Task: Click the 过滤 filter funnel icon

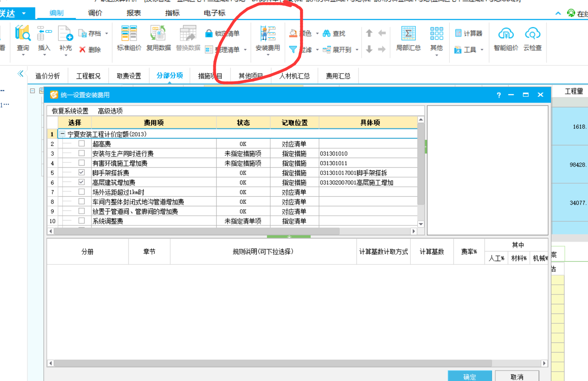Action: (x=293, y=50)
